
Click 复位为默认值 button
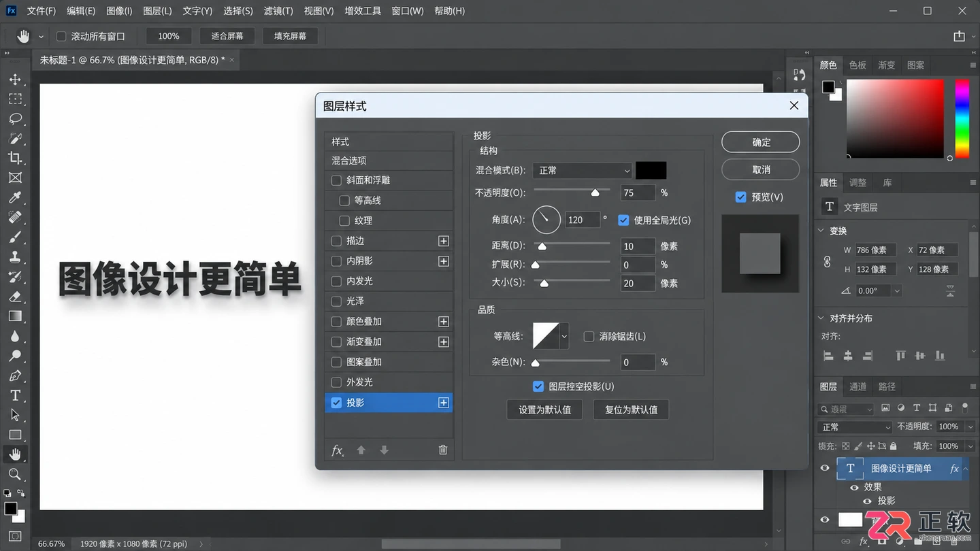pos(631,410)
